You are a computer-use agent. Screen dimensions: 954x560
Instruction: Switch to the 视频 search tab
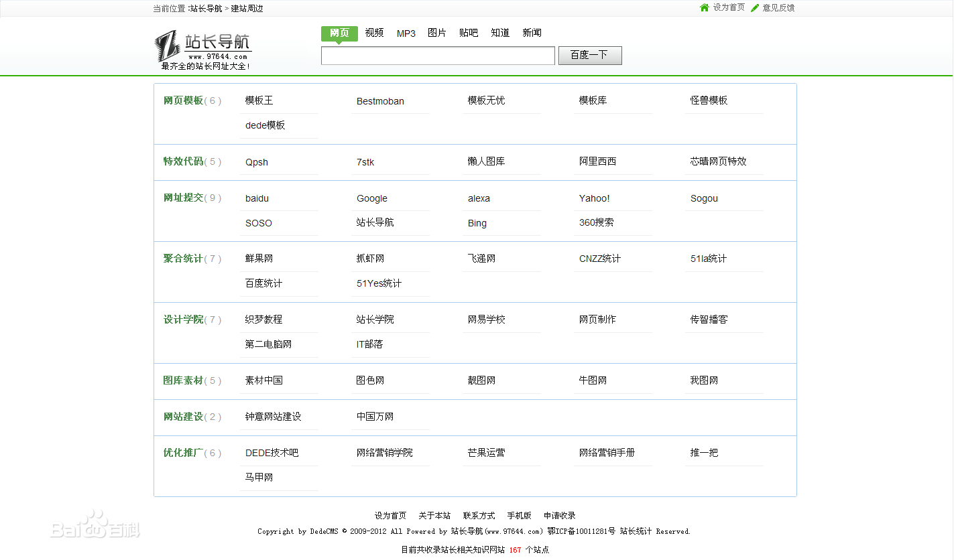[374, 32]
